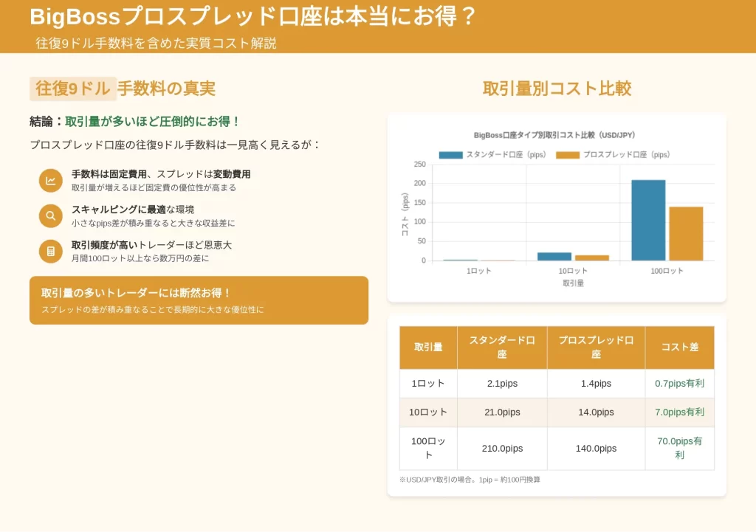The width and height of the screenshot is (756, 532).
Task: Click the プロスプレッド口座 table column header
Action: [596, 348]
